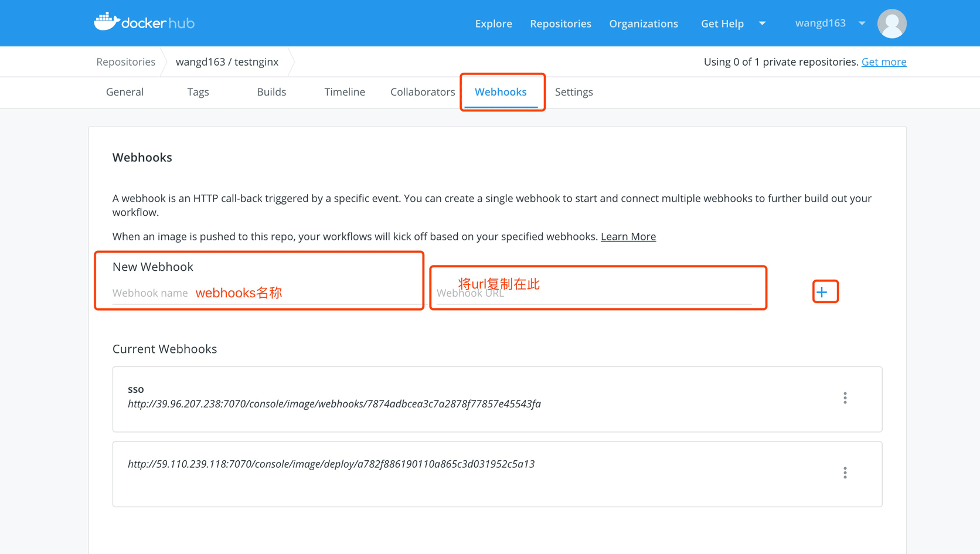
Task: Go to Explore in the top navigation
Action: click(x=494, y=23)
